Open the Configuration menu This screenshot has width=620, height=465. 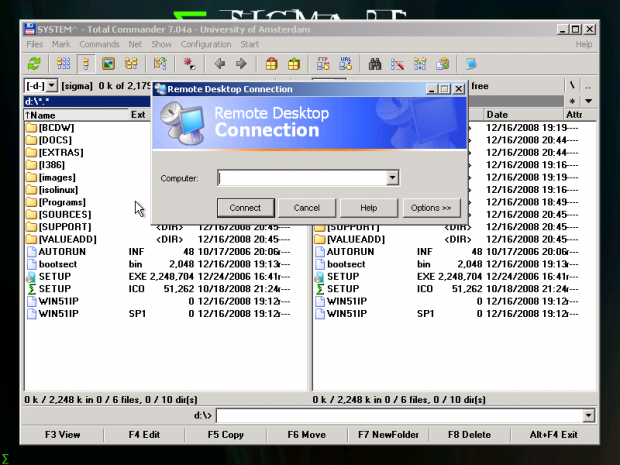206,44
